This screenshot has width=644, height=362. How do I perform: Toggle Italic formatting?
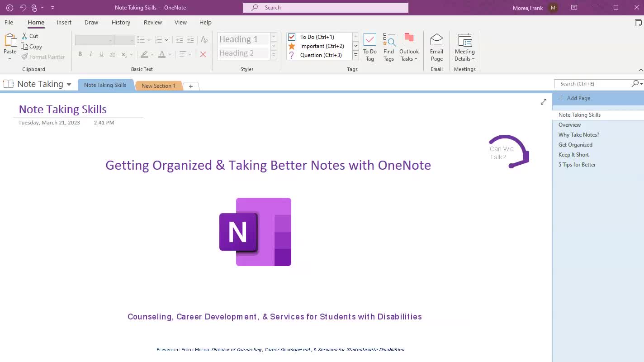[90, 54]
